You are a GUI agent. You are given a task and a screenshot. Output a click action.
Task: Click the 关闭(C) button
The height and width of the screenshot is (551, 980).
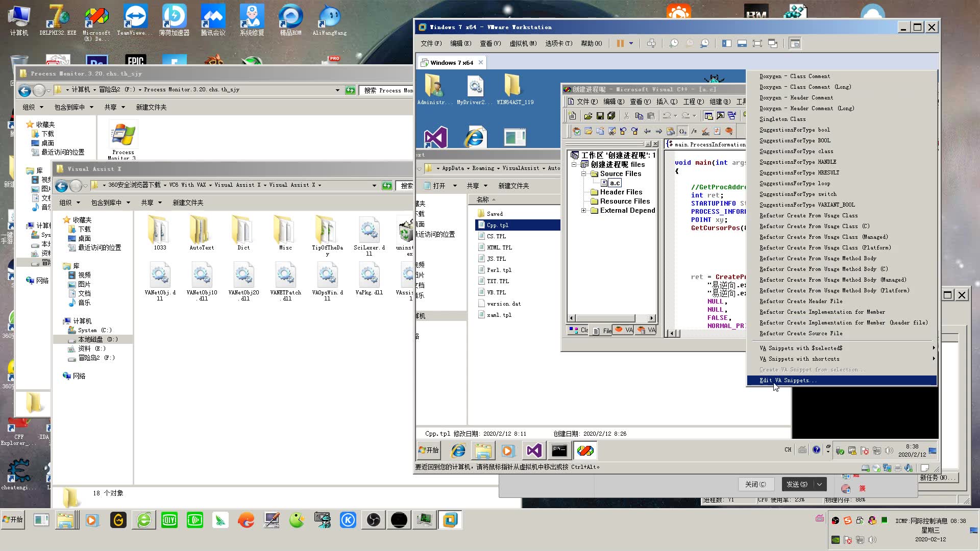[x=756, y=484]
